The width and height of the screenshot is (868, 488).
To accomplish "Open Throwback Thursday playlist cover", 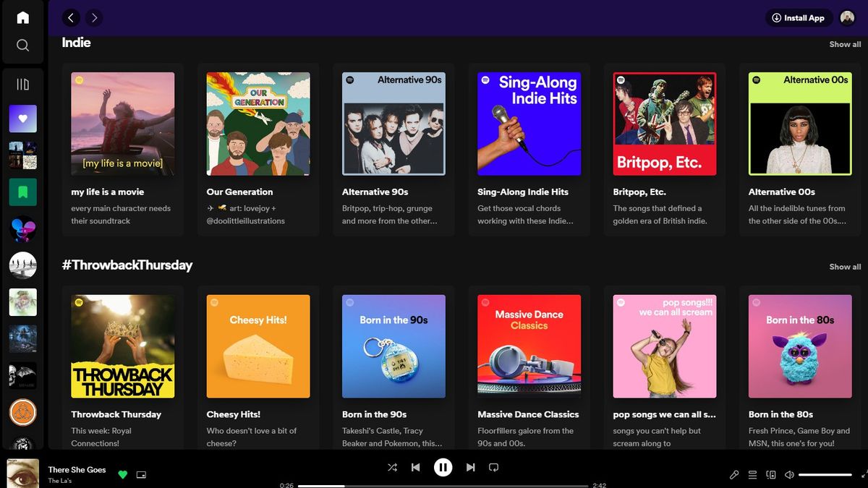I will [x=122, y=346].
